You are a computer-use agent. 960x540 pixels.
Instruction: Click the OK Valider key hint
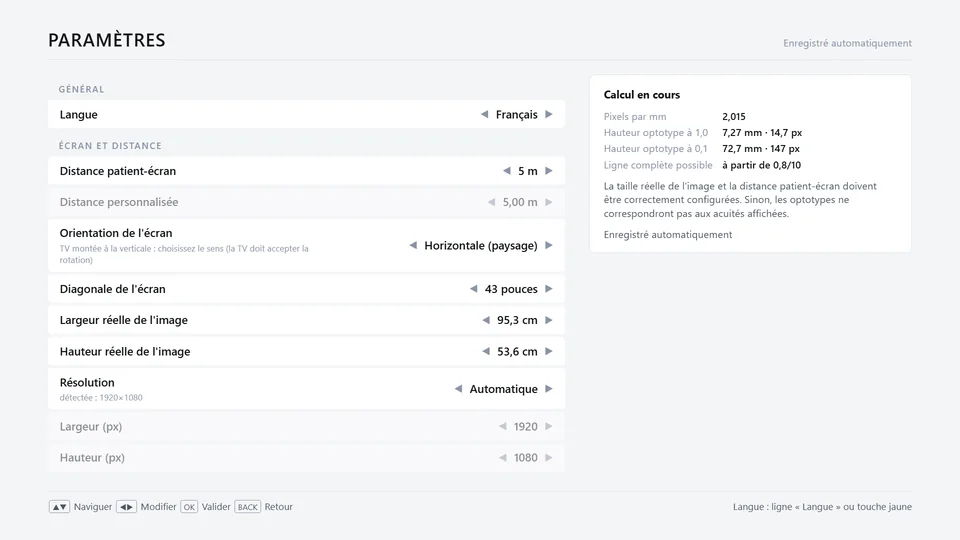click(189, 507)
